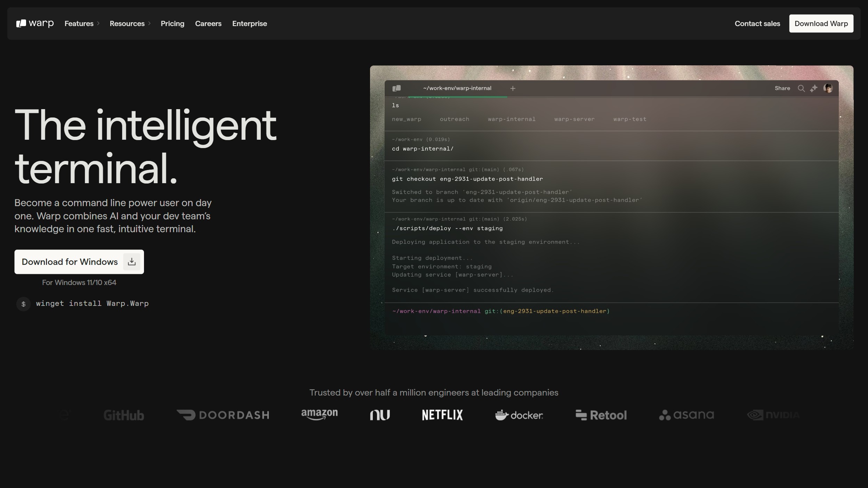Click the winget install Warp.Warp command text
Screen dimensions: 868x488
point(92,303)
